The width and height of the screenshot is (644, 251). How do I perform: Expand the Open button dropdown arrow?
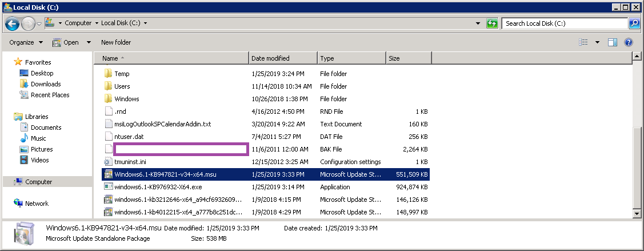click(x=89, y=42)
